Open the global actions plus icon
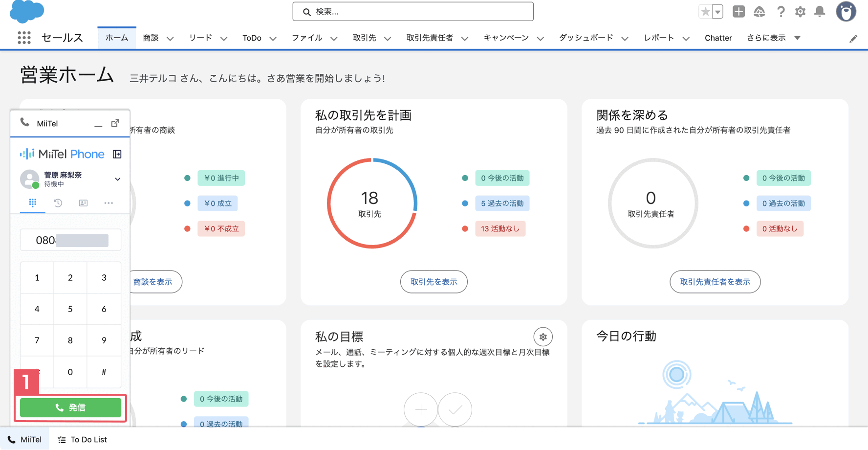The image size is (868, 450). click(738, 11)
